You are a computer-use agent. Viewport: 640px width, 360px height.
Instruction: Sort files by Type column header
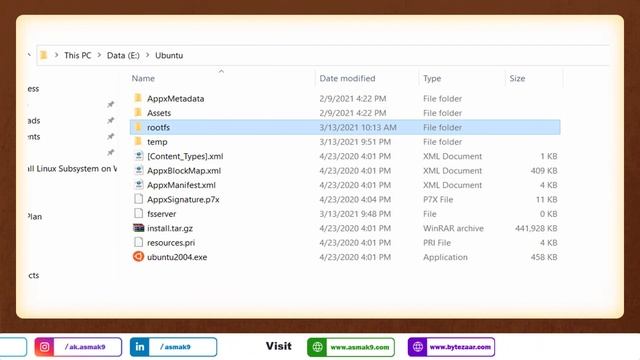click(432, 78)
